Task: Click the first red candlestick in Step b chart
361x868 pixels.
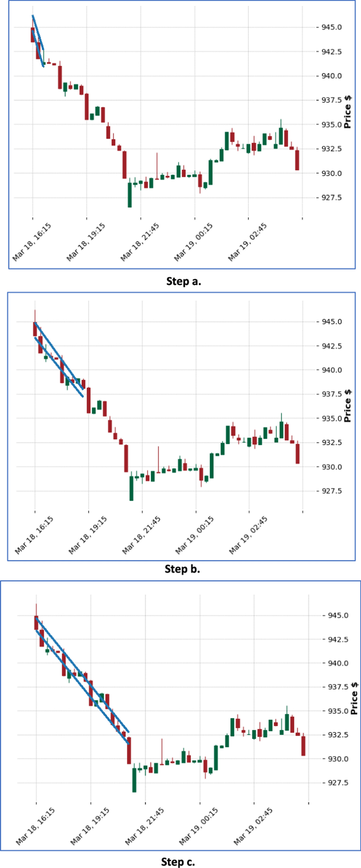Action: tap(35, 329)
